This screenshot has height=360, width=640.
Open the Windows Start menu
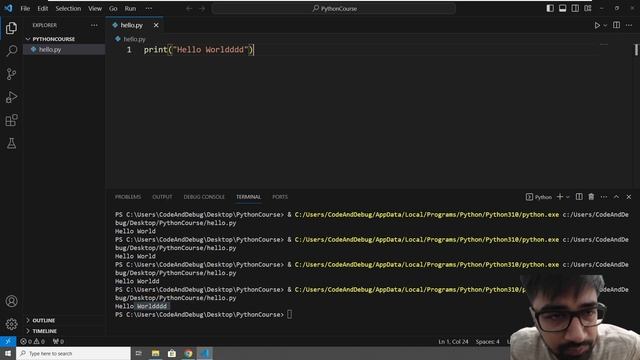(x=8, y=353)
